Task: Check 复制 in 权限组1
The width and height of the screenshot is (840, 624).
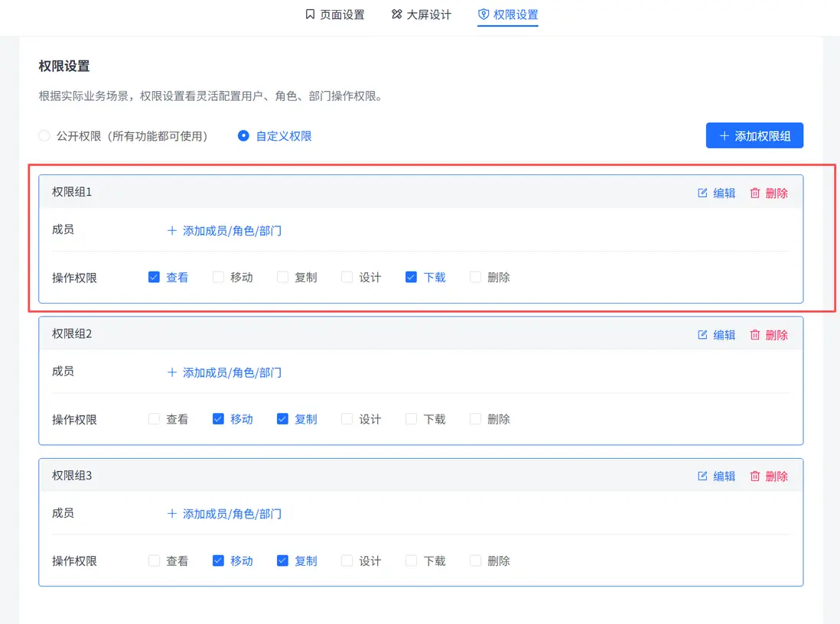Action: 282,277
